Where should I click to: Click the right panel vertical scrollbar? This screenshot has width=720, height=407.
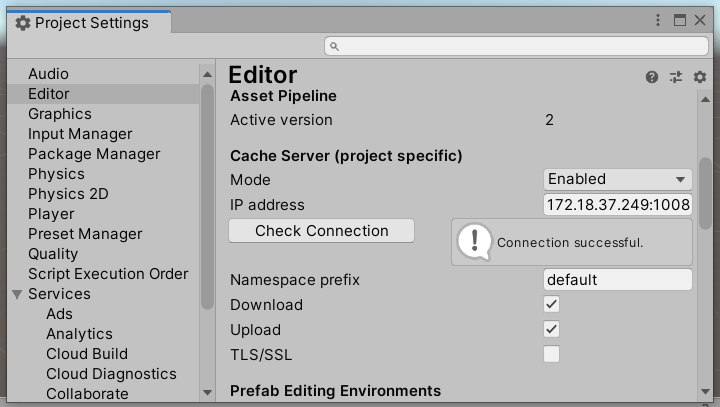pyautogui.click(x=705, y=200)
